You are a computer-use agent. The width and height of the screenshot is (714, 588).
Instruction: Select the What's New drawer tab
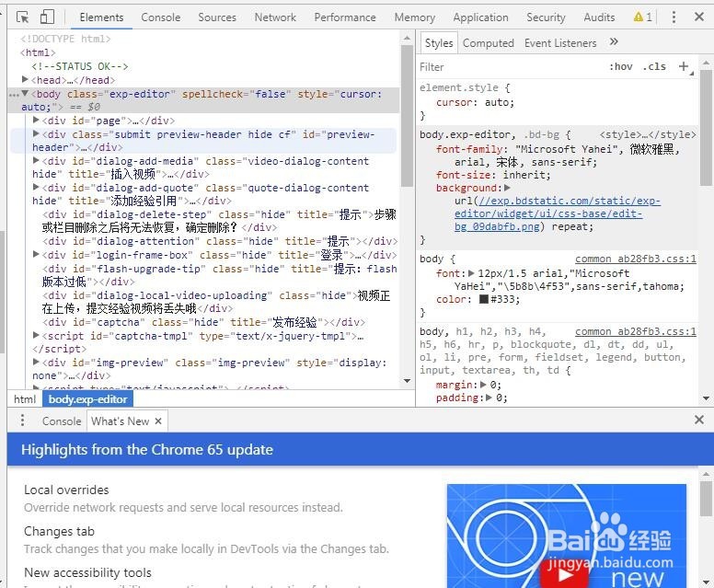point(120,421)
